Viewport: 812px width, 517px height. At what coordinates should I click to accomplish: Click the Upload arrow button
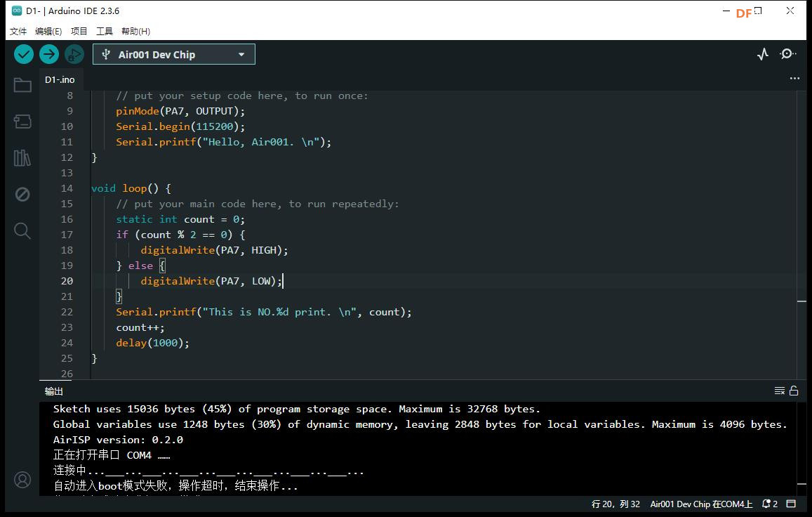click(49, 54)
